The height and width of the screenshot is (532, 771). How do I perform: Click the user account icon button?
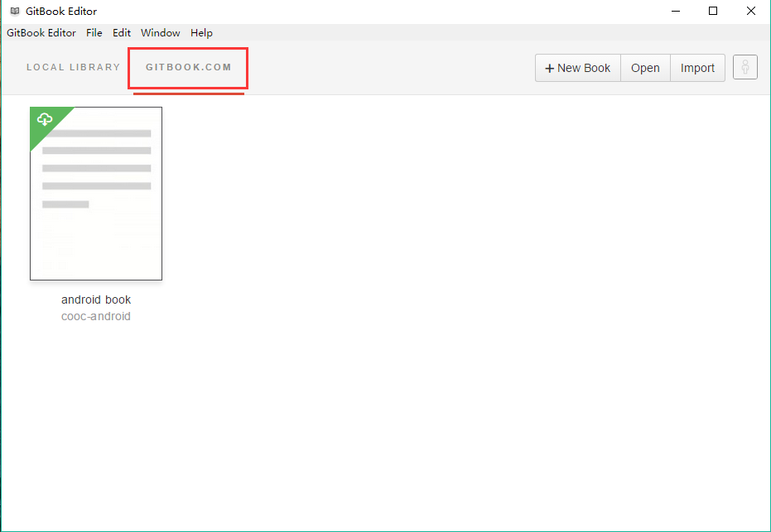click(x=745, y=67)
